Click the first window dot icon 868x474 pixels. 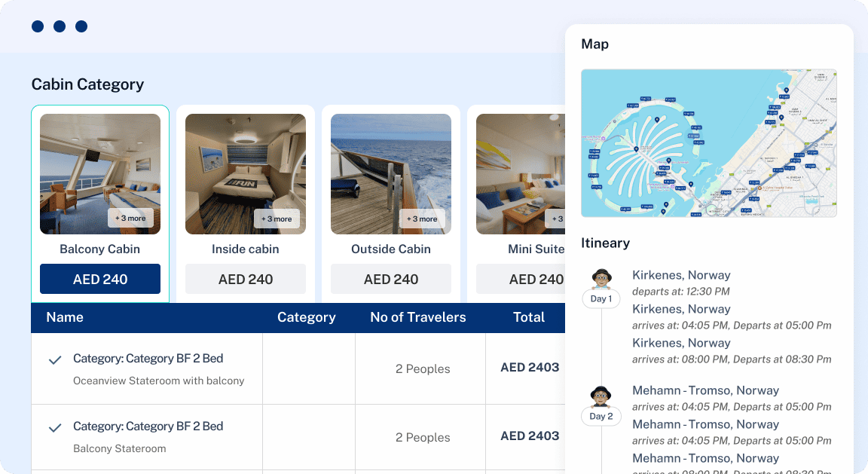(38, 26)
